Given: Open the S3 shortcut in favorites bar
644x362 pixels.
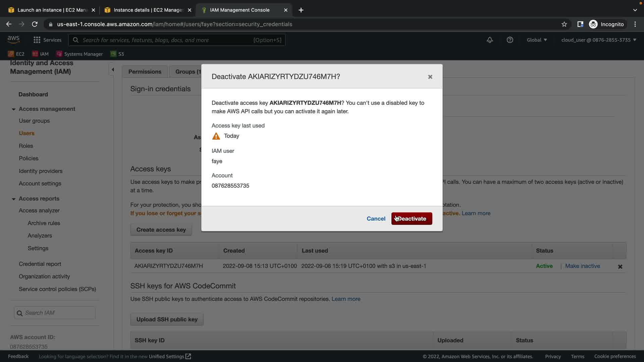Looking at the screenshot, I should coord(117,54).
